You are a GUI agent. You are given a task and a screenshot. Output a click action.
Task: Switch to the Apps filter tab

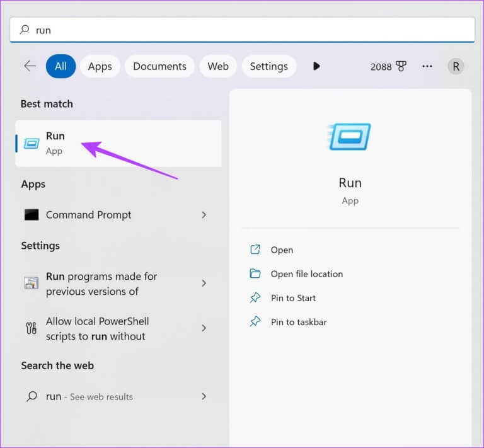100,66
